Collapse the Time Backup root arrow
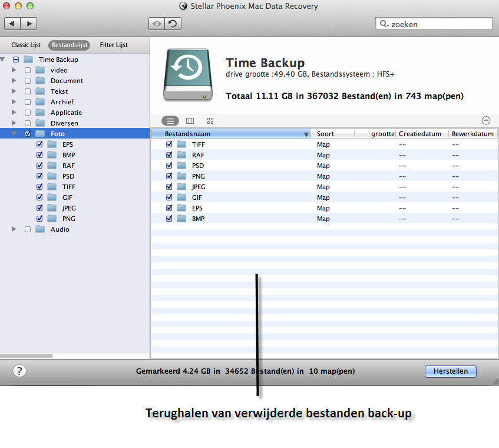 [2, 60]
